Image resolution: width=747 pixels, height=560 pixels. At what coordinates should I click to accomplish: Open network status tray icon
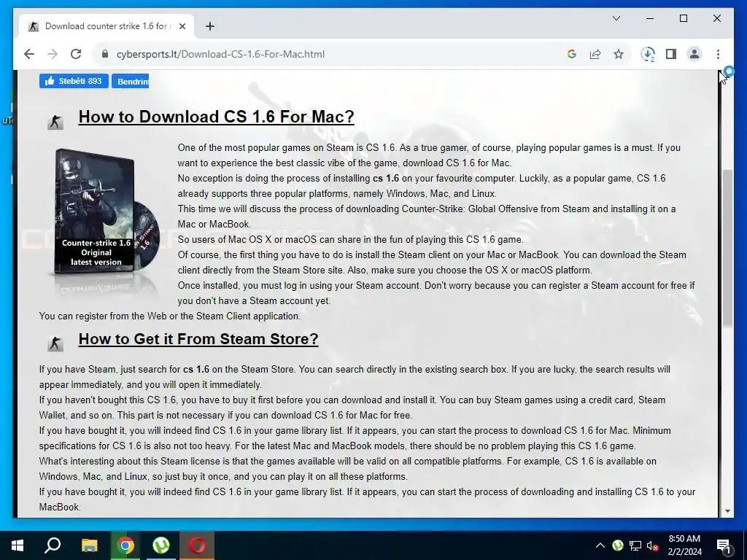(x=635, y=545)
